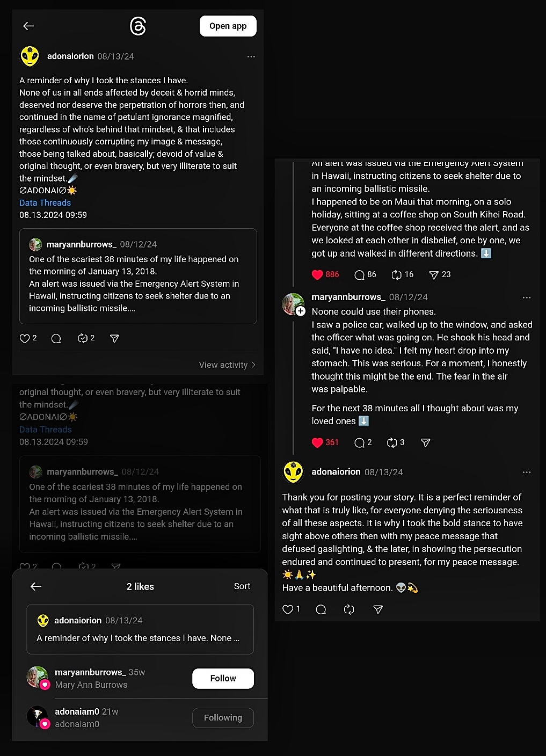Go back from the 2 likes panel
Viewport: 546px width, 756px height.
click(x=36, y=586)
